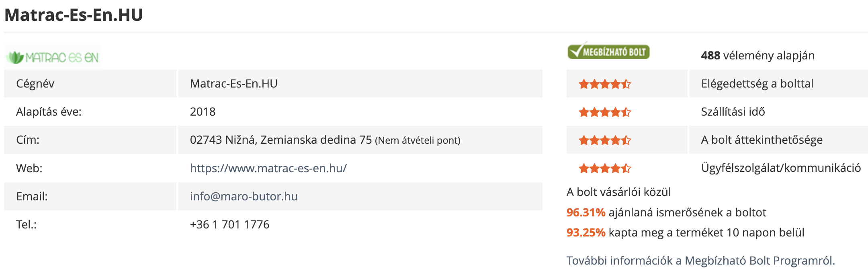Open the matrac-es-en.hu website link
Screen dimensions: 868x269
tap(268, 168)
